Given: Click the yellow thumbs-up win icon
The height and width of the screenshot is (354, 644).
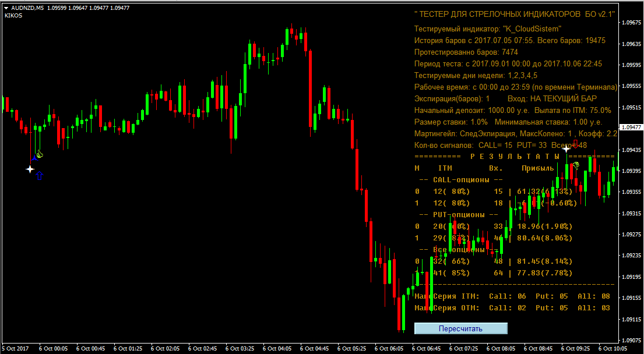Looking at the screenshot, I should point(38,154).
